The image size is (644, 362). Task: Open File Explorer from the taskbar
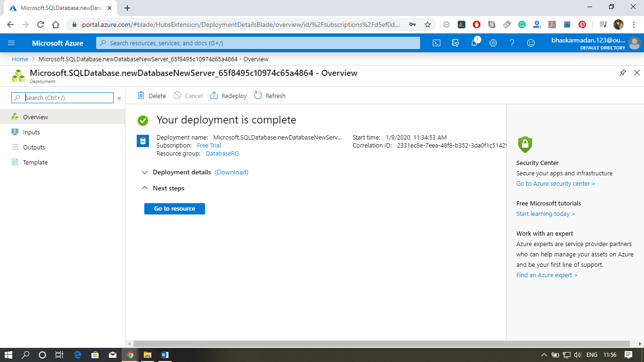pos(147,355)
